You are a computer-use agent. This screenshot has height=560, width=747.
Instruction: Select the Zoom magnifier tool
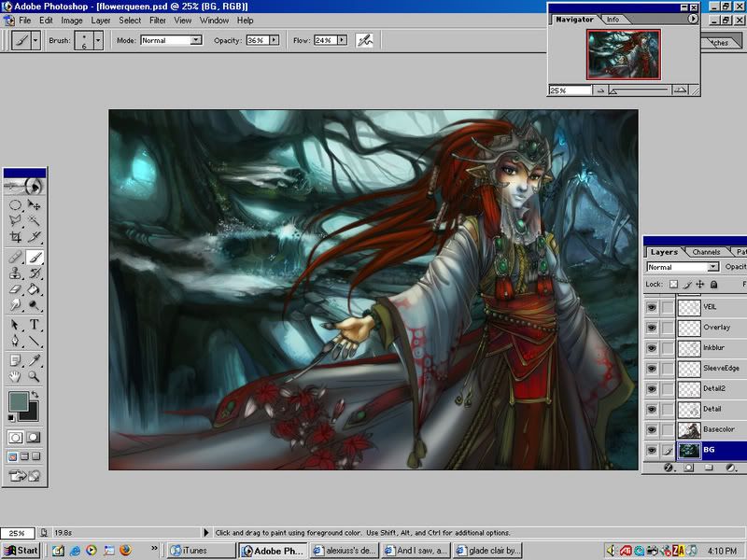(x=34, y=377)
